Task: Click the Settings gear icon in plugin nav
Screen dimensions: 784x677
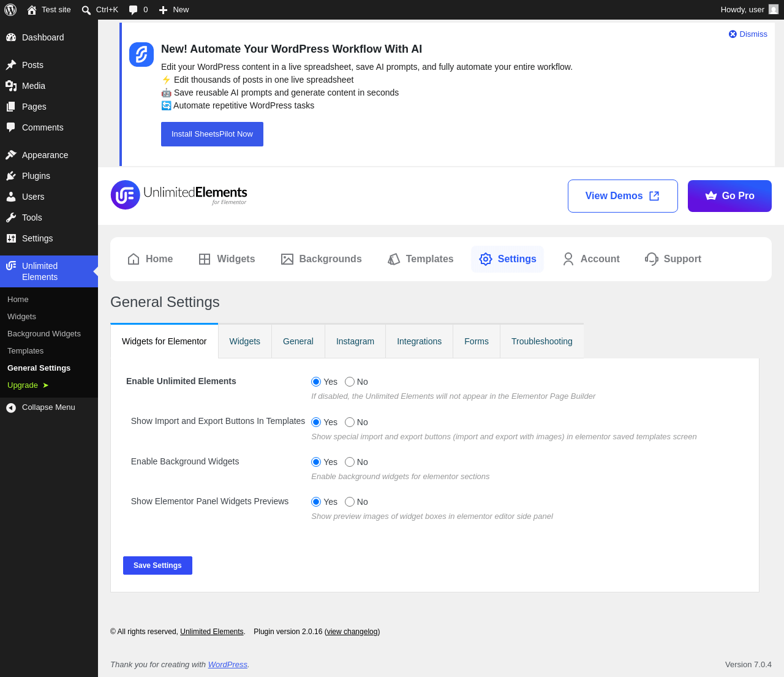Action: 486,259
